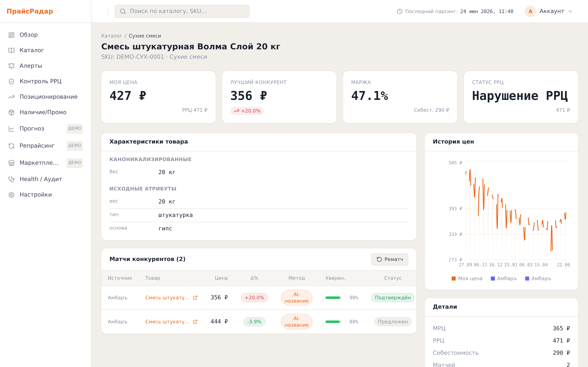Image resolution: width=588 pixels, height=367 pixels.
Task: Click the Настройки gear icon
Action: (11, 195)
